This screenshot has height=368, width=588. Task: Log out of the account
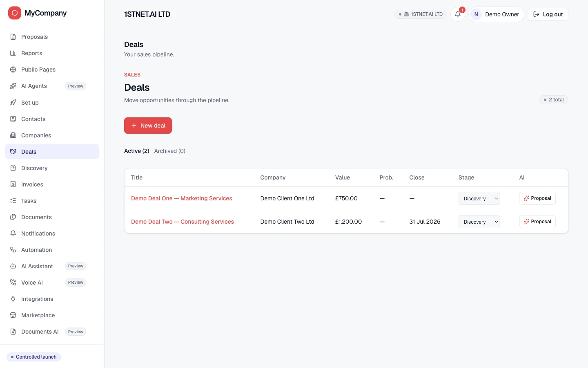pyautogui.click(x=548, y=14)
